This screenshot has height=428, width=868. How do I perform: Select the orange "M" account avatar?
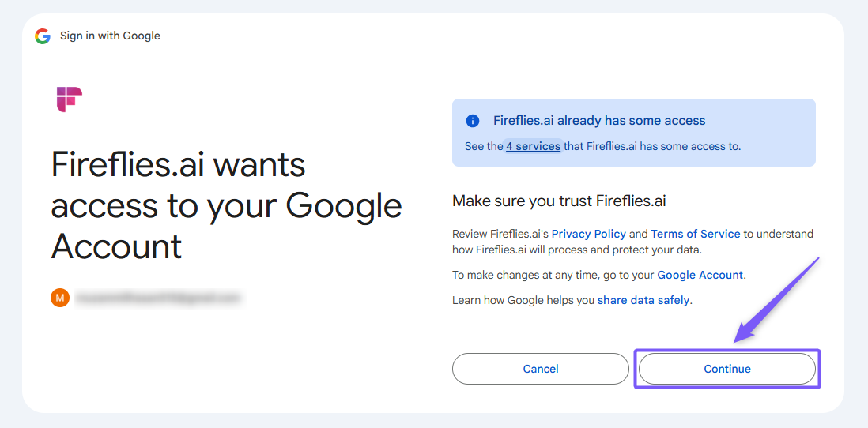tap(60, 298)
